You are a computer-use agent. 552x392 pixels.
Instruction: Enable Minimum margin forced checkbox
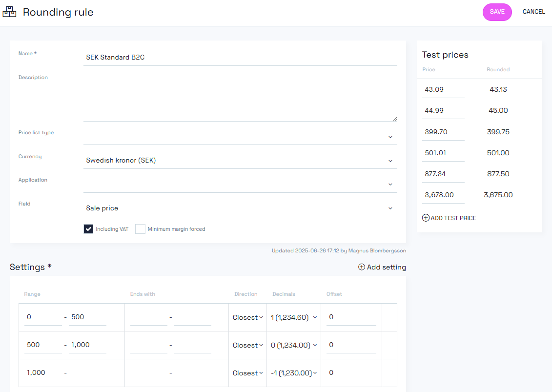point(140,229)
